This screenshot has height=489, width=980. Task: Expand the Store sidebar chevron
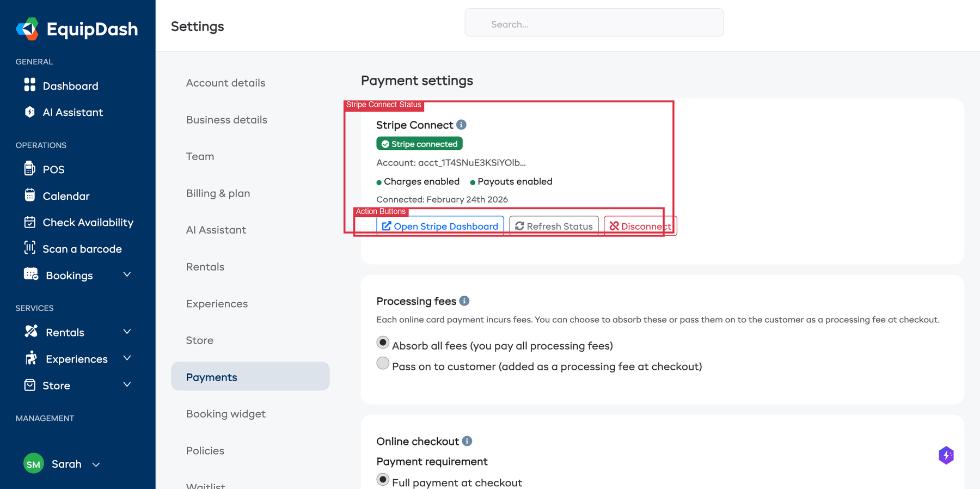click(x=127, y=384)
